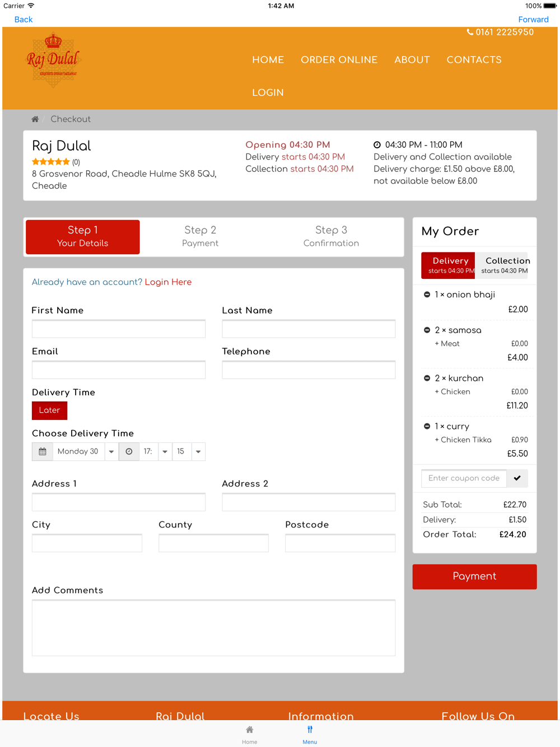Focus the Enter coupon code field
The width and height of the screenshot is (560, 747).
464,478
